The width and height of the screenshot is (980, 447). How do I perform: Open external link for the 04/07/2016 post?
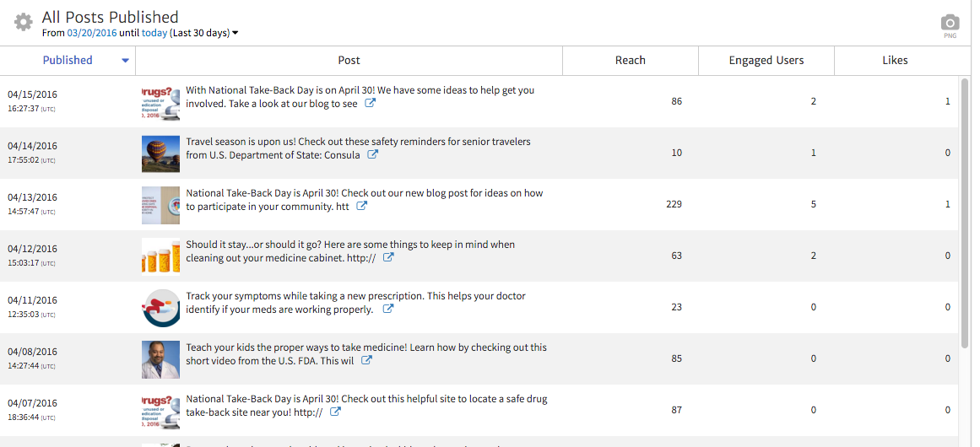click(335, 412)
